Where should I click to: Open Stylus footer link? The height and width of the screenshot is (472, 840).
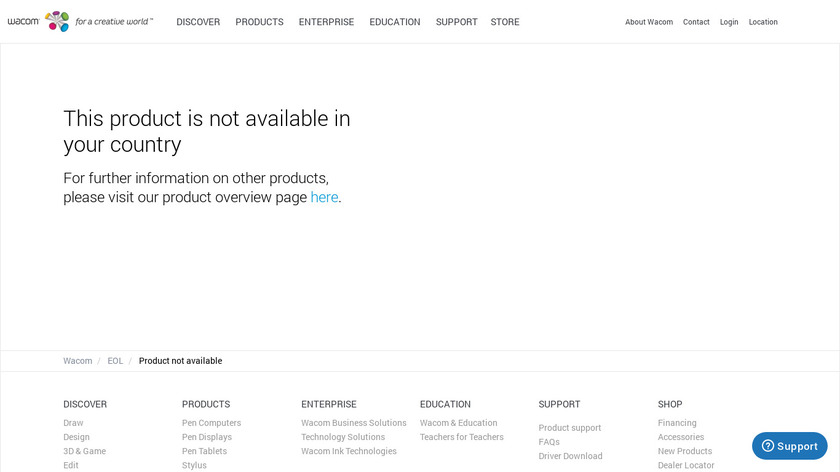point(194,465)
